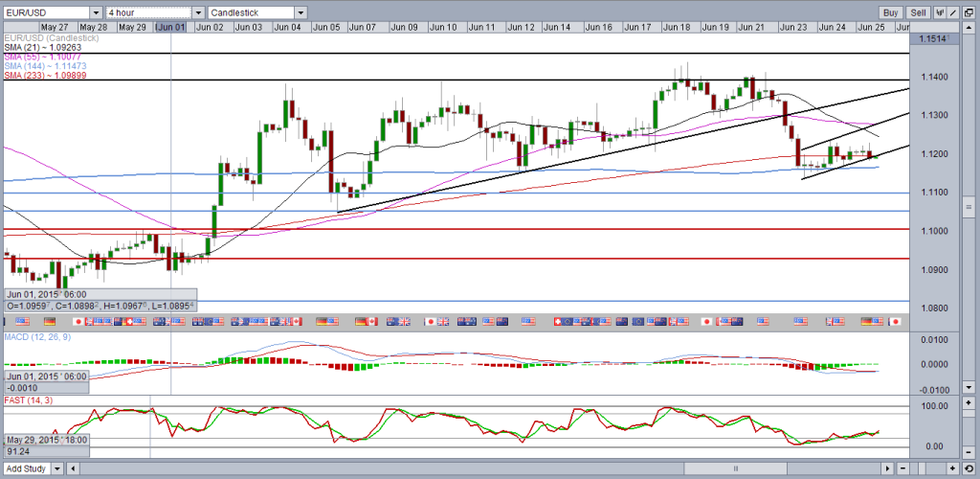Click the Add Study button
Viewport: 980px width, 479px height.
click(x=28, y=468)
